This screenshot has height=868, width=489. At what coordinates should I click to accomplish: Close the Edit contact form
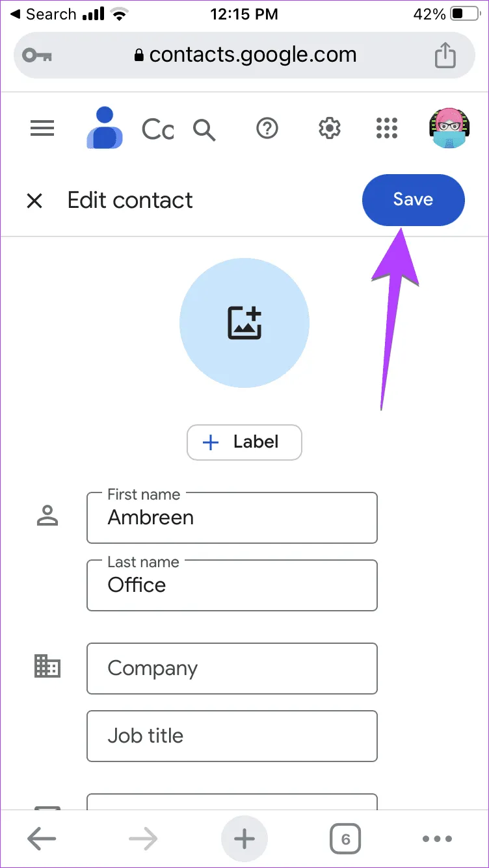click(x=34, y=201)
